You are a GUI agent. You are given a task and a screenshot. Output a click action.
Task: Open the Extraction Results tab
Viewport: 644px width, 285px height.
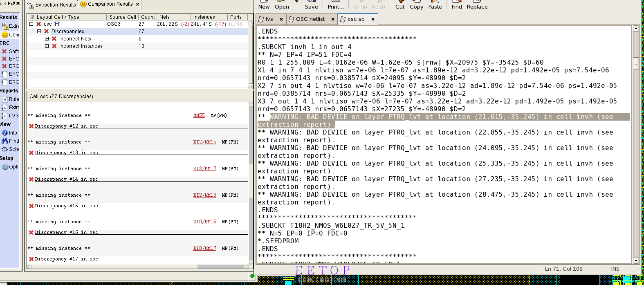[x=52, y=5]
